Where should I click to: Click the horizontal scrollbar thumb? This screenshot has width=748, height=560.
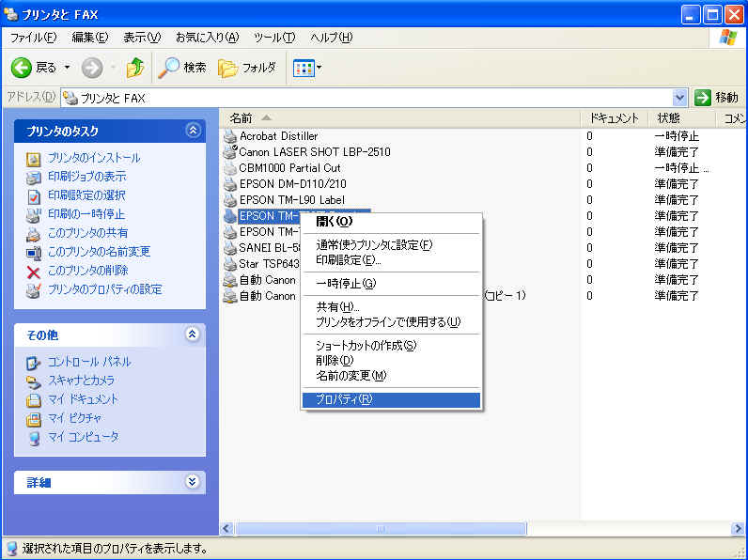[381, 528]
